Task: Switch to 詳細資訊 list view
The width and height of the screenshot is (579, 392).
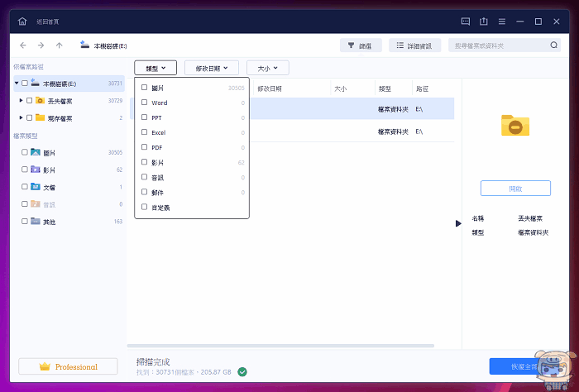Action: tap(414, 45)
